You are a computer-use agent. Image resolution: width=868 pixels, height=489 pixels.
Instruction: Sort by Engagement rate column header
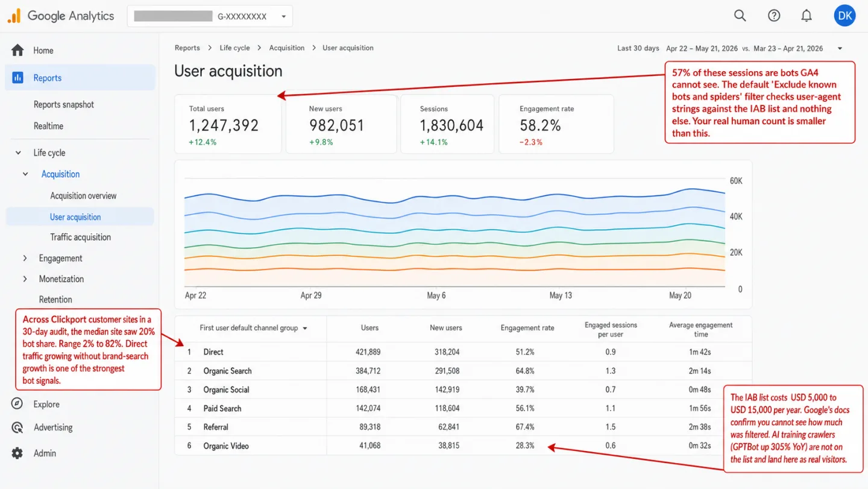[x=527, y=328]
